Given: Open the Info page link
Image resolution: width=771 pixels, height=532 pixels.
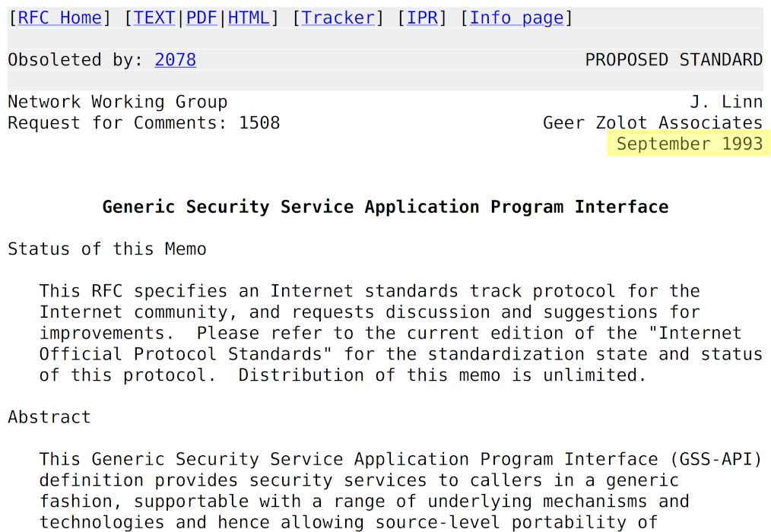Looking at the screenshot, I should (x=516, y=18).
